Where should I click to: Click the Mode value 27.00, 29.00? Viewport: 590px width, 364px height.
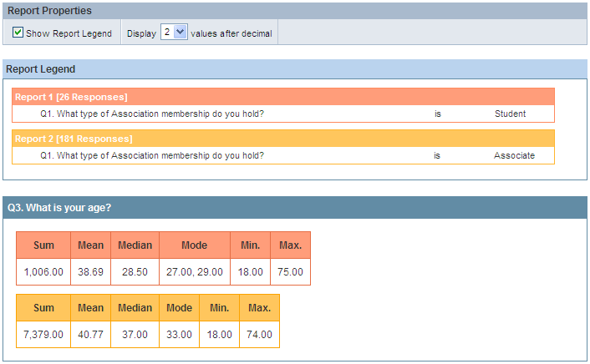195,272
